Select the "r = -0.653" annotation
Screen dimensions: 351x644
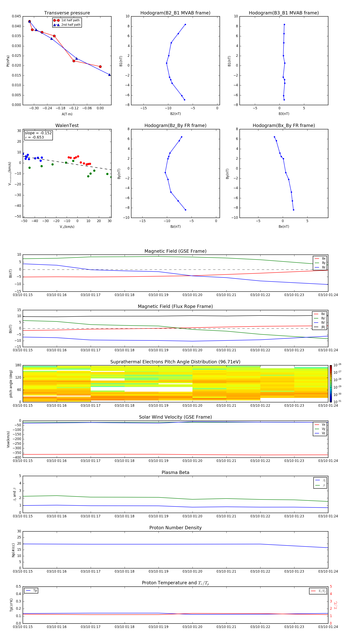click(x=35, y=137)
